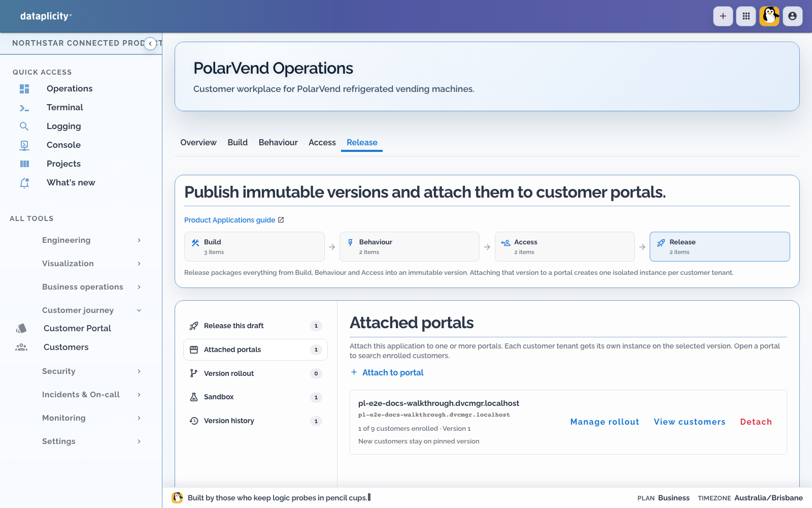Click the Projects columns icon

pyautogui.click(x=24, y=164)
